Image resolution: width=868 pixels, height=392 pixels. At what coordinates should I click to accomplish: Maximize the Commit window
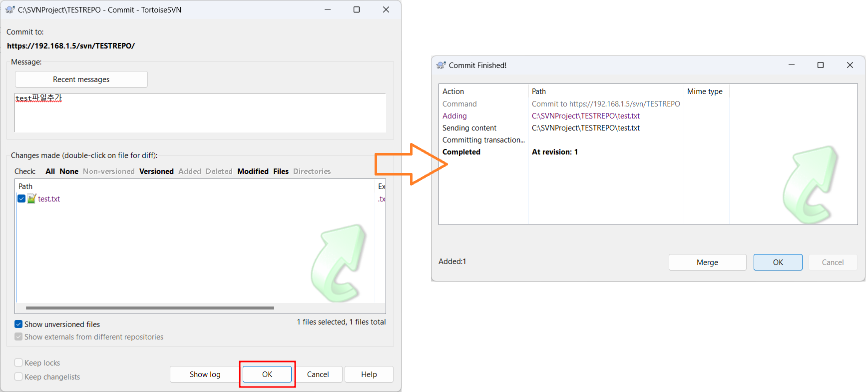click(357, 9)
